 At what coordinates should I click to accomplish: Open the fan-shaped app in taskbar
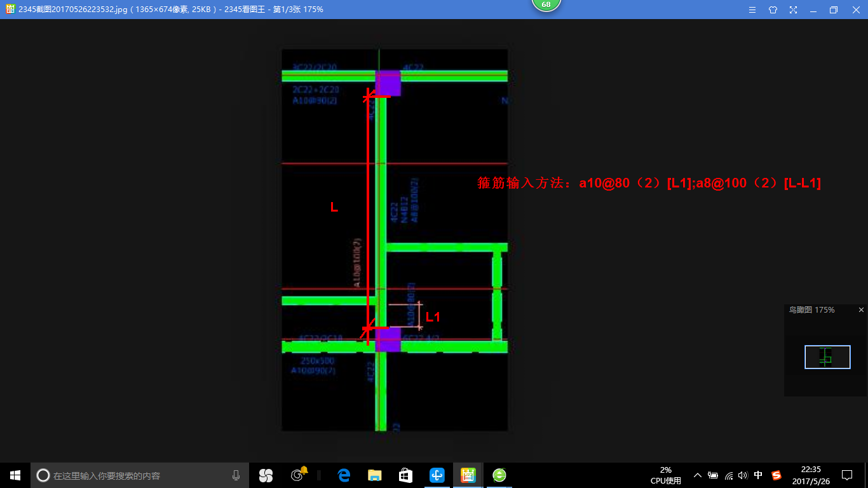click(266, 475)
